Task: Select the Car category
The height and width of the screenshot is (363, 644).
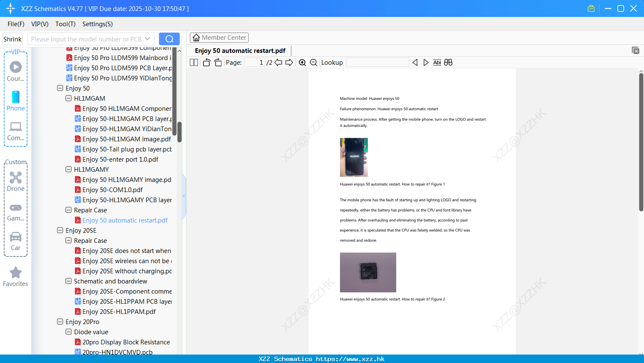Action: pyautogui.click(x=16, y=241)
